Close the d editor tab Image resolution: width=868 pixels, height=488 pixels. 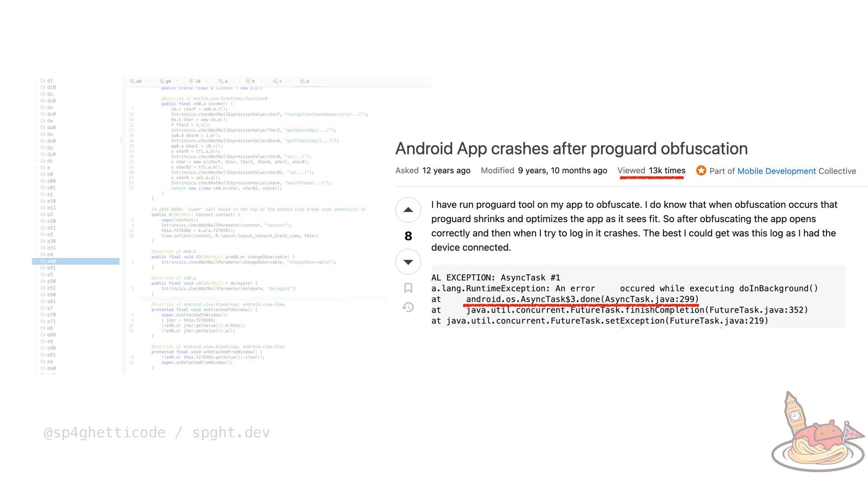[x=315, y=81]
